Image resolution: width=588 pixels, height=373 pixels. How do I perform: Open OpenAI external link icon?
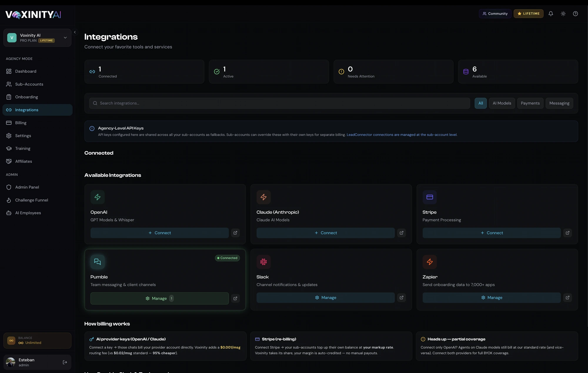[235, 233]
